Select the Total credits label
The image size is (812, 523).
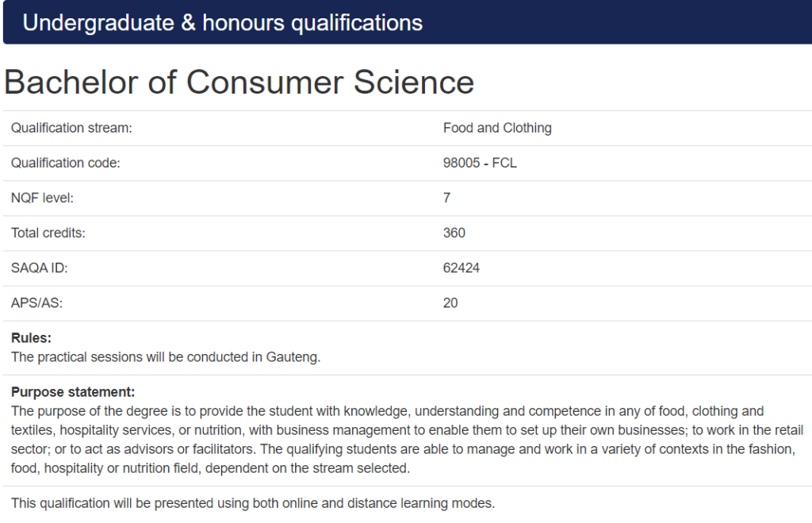coord(48,233)
